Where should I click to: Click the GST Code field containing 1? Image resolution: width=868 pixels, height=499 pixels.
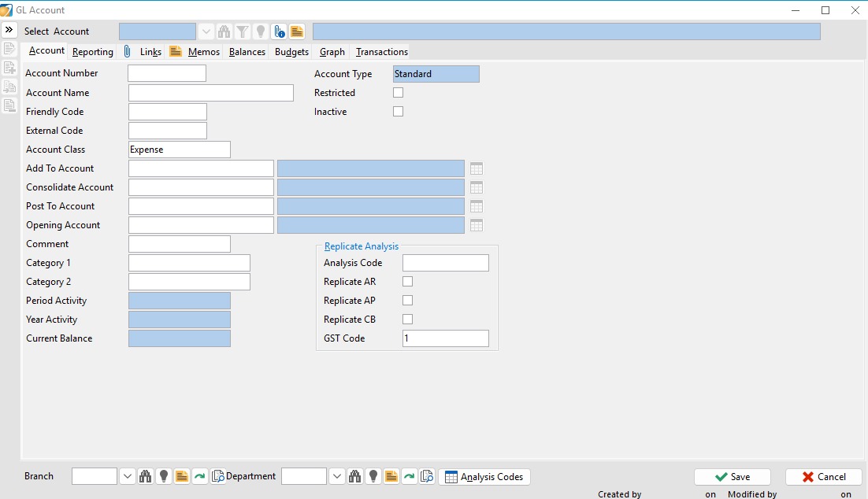[x=446, y=338]
